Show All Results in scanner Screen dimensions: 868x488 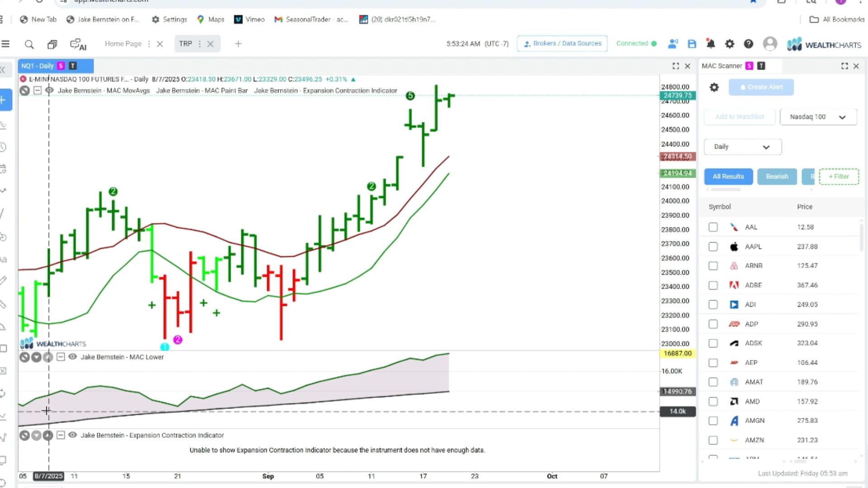[728, 177]
